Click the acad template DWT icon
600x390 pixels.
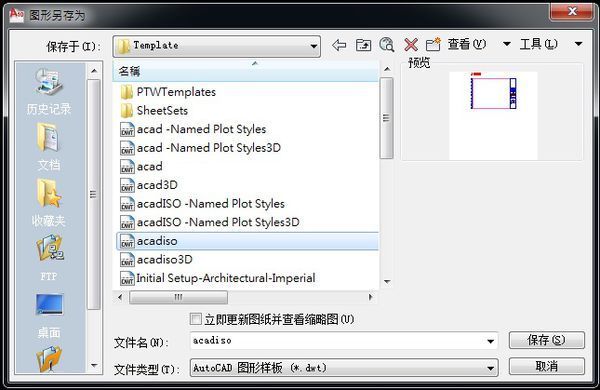pyautogui.click(x=127, y=167)
